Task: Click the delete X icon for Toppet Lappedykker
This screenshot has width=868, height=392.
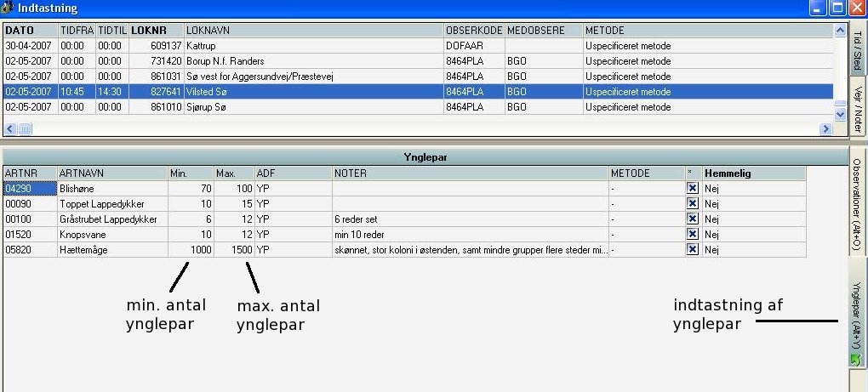Action: 692,203
